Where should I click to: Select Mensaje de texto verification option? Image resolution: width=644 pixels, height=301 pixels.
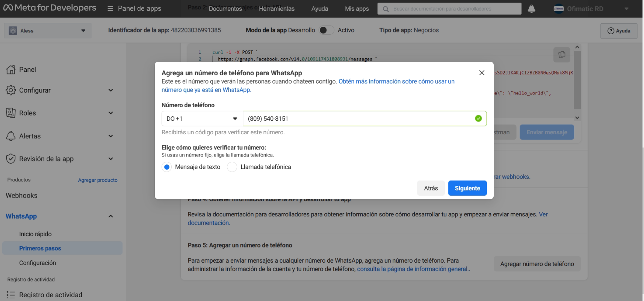[x=167, y=167]
